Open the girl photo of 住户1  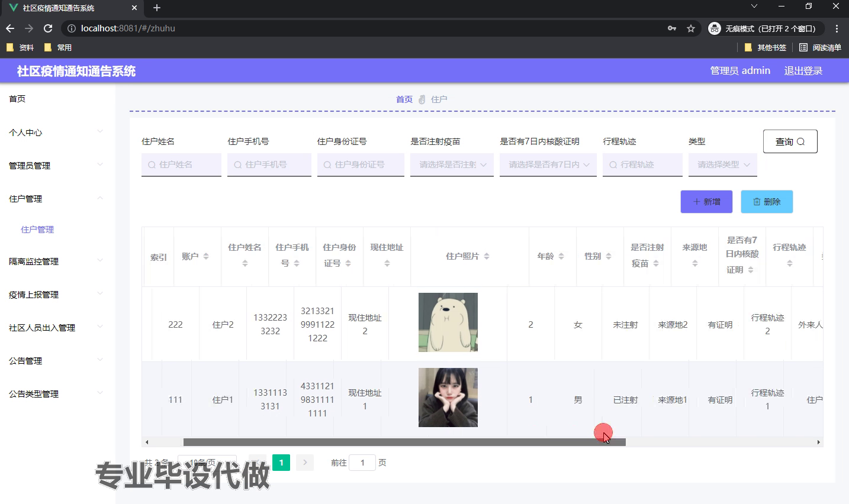click(x=448, y=398)
